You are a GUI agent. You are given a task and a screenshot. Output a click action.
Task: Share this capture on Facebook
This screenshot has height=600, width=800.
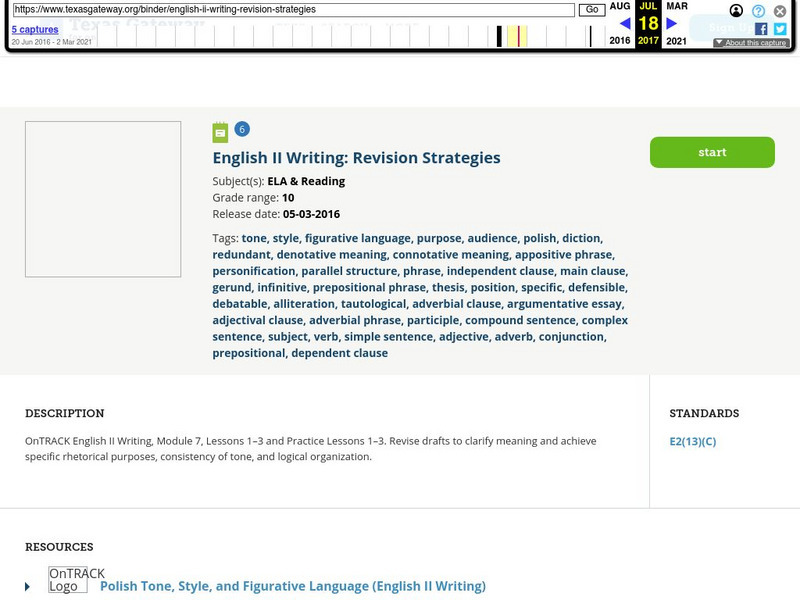[x=761, y=29]
